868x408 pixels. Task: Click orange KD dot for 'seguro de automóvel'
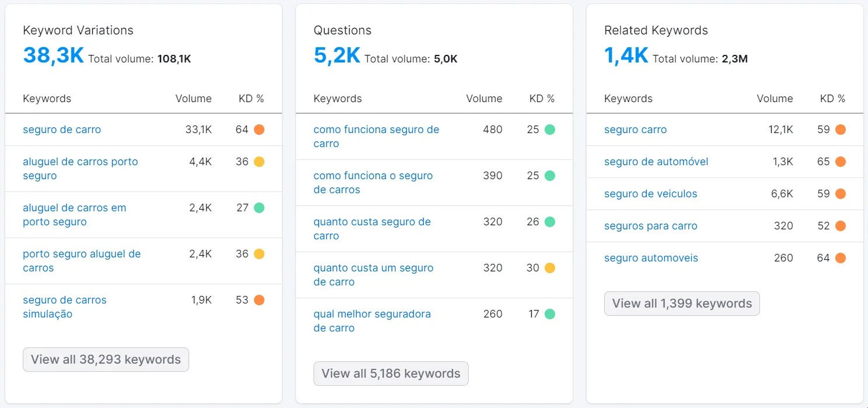[841, 162]
